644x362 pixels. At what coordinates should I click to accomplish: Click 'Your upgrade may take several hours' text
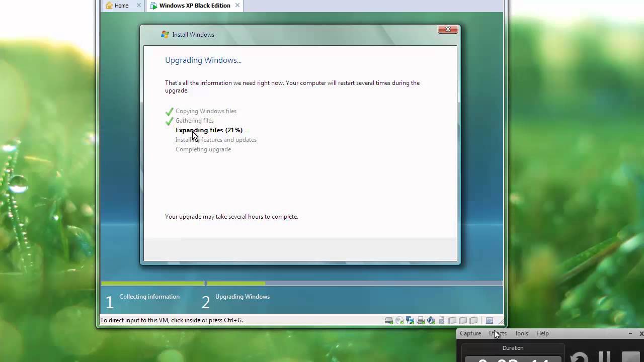(x=231, y=217)
